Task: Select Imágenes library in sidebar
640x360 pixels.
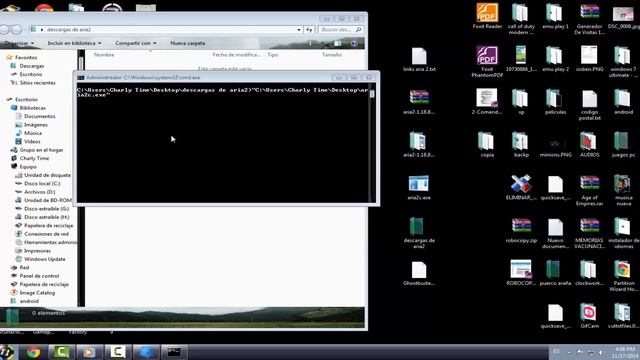Action: click(36, 124)
